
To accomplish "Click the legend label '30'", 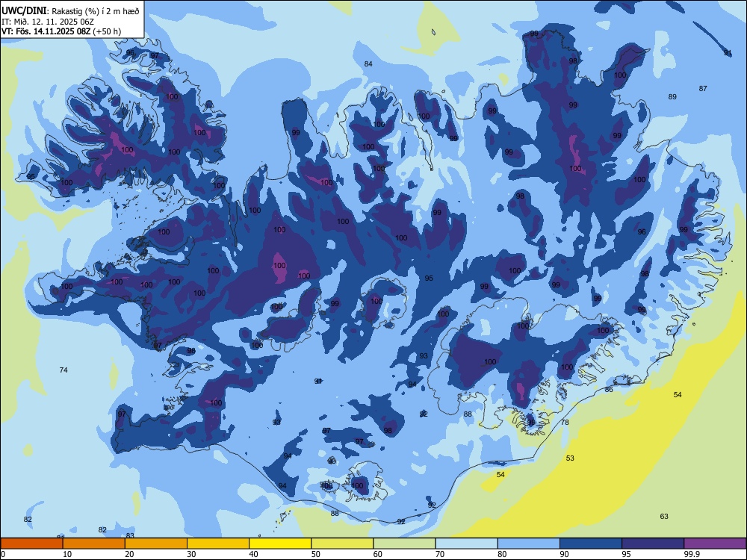I will point(191,554).
